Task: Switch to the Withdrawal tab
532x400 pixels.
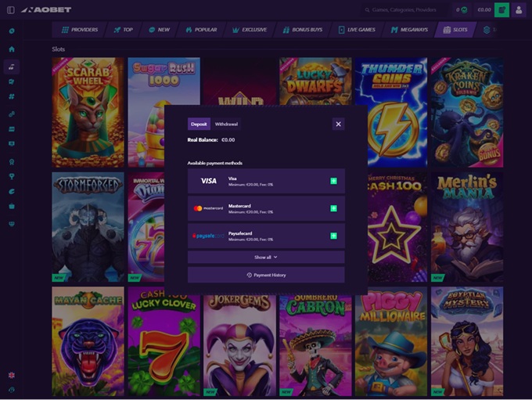Action: [226, 124]
